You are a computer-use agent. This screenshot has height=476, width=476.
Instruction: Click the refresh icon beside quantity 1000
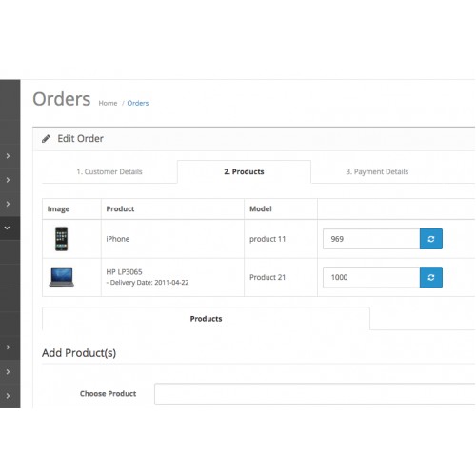431,277
